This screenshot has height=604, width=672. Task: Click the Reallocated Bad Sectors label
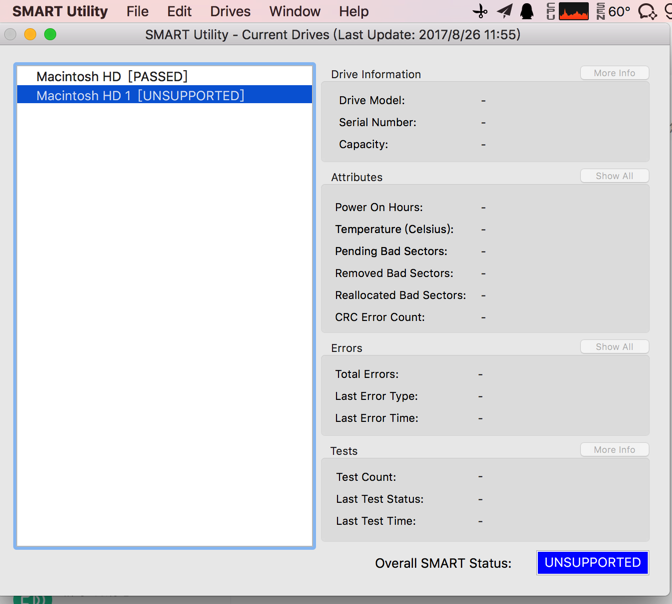click(400, 295)
